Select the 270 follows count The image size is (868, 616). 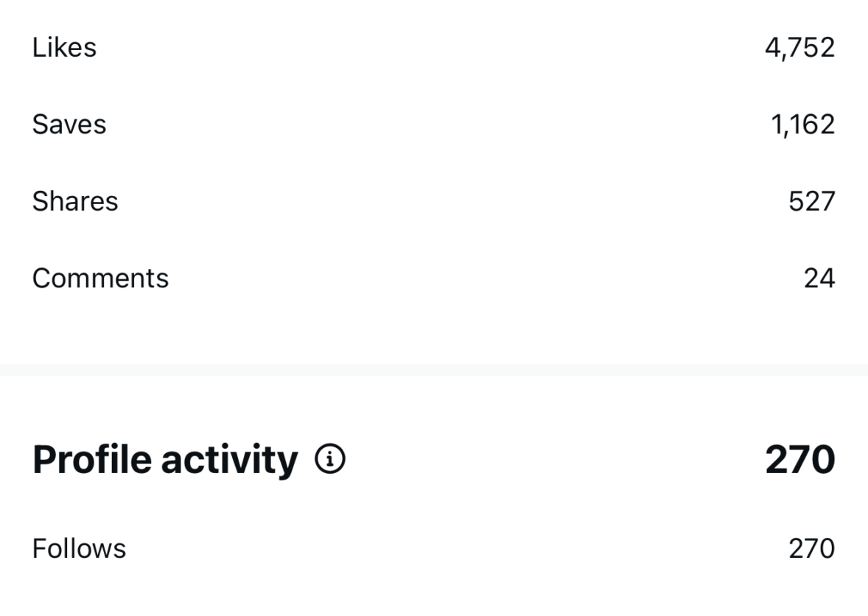811,549
